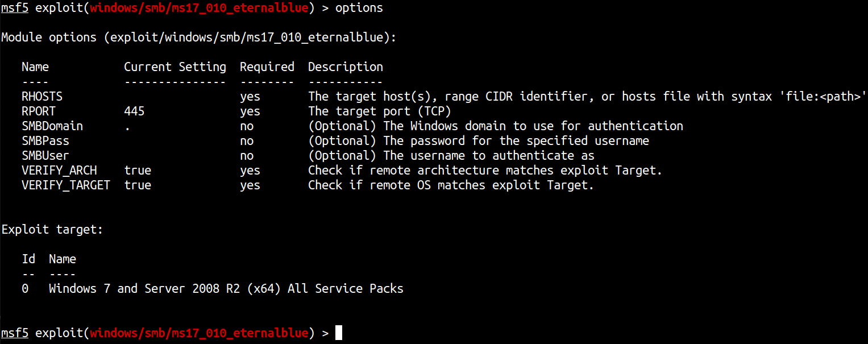Image resolution: width=868 pixels, height=344 pixels.
Task: Click the Module options heading line
Action: tap(199, 38)
